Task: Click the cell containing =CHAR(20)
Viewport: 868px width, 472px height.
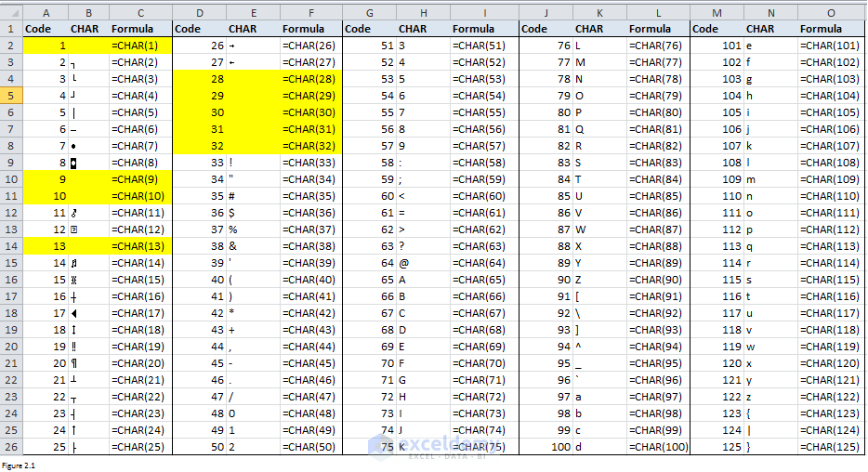Action: 140,363
